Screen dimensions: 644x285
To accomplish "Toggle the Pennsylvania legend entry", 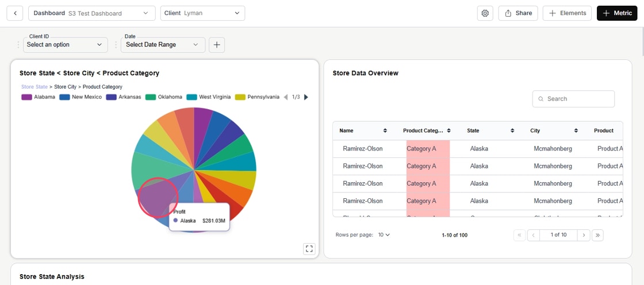I will click(x=257, y=97).
